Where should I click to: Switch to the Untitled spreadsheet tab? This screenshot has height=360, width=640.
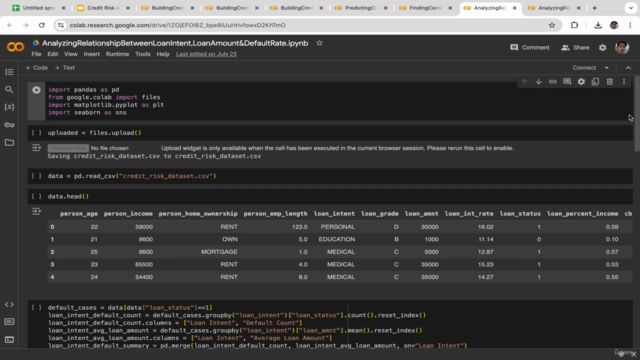(x=39, y=8)
